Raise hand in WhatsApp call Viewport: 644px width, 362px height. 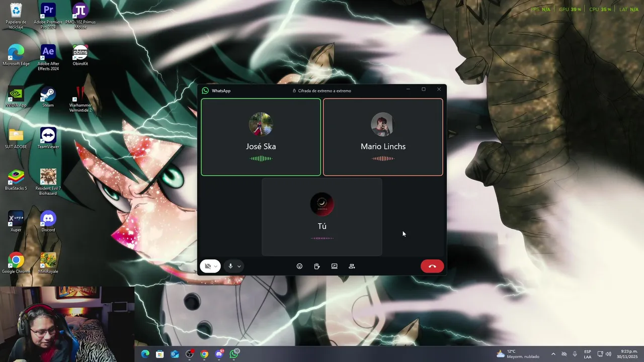point(317,266)
